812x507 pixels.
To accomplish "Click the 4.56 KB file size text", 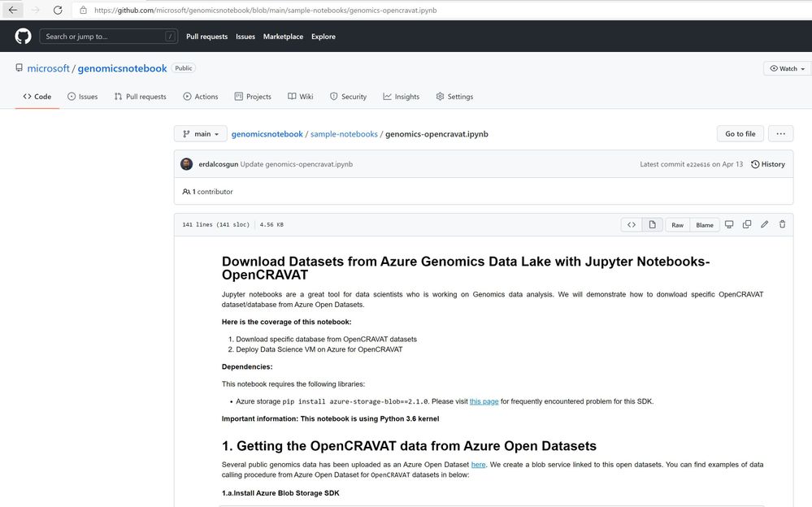I will 271,225.
